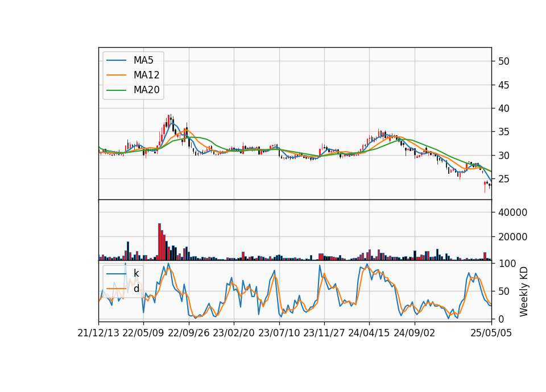Click the k legend label in KD panel
Viewport: 546px width, 392px height.
pyautogui.click(x=136, y=273)
